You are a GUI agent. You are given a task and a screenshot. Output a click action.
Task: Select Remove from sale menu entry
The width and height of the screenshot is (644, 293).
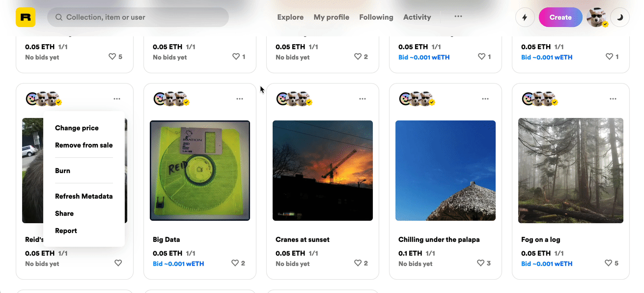[x=84, y=145]
